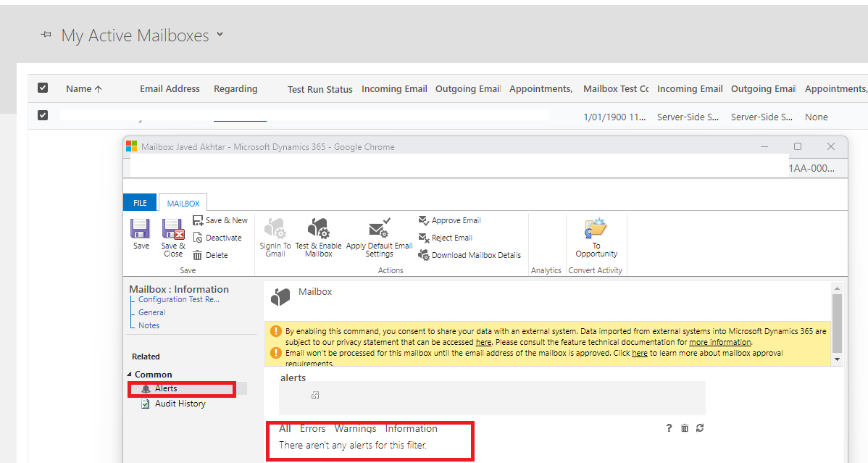868x463 pixels.
Task: Click the delete alerts trash icon
Action: pyautogui.click(x=684, y=428)
